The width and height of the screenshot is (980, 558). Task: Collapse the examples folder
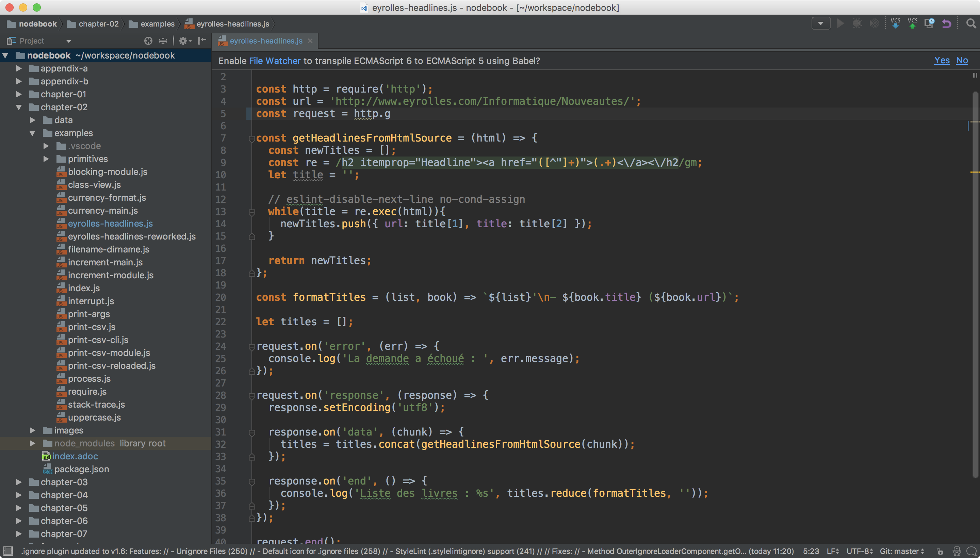point(32,133)
